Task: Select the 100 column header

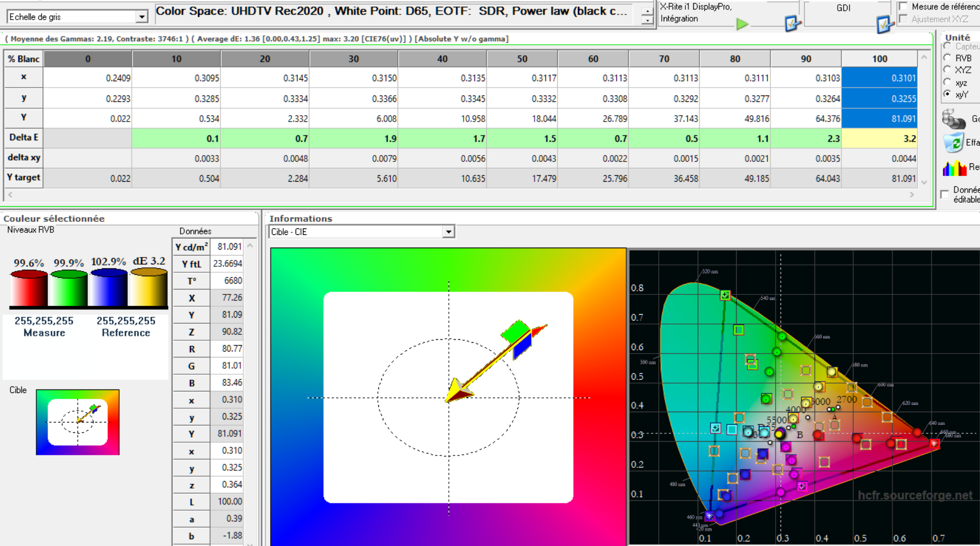Action: point(879,59)
